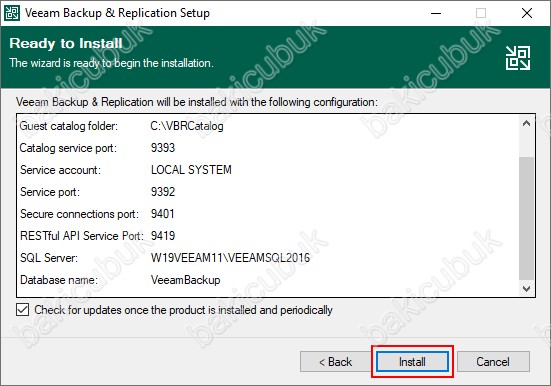Screen dimensions: 551x386
Task: Click the RESTful API Service Port label
Action: pos(82,236)
